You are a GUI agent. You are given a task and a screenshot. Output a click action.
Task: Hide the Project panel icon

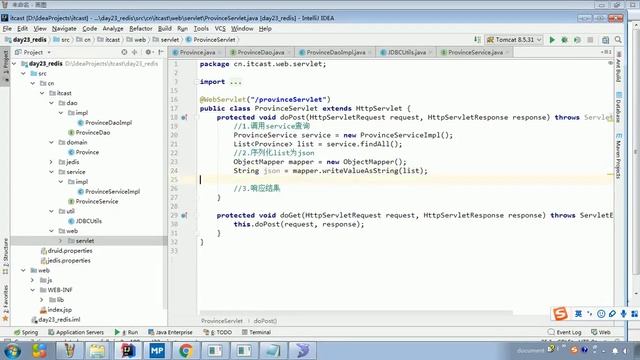point(161,52)
